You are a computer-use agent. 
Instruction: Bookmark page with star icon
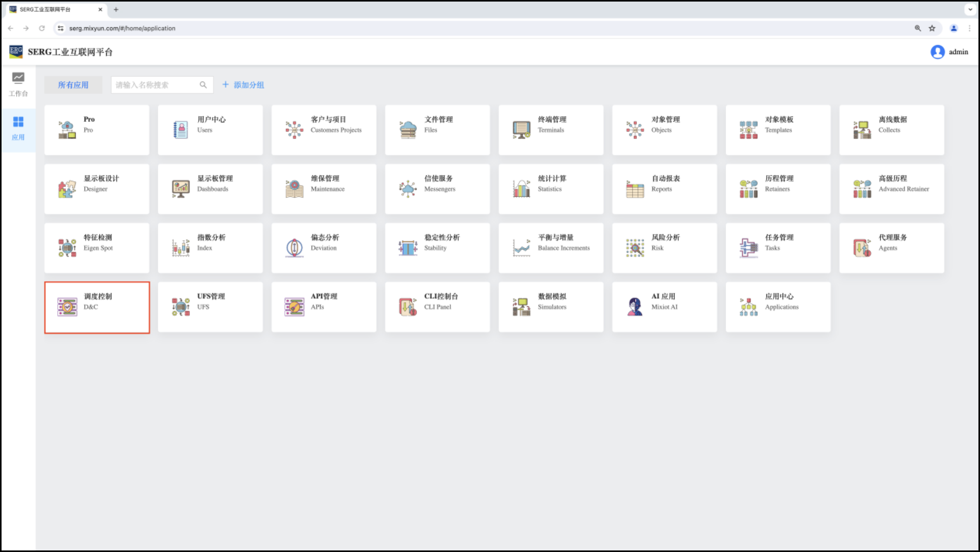point(932,28)
